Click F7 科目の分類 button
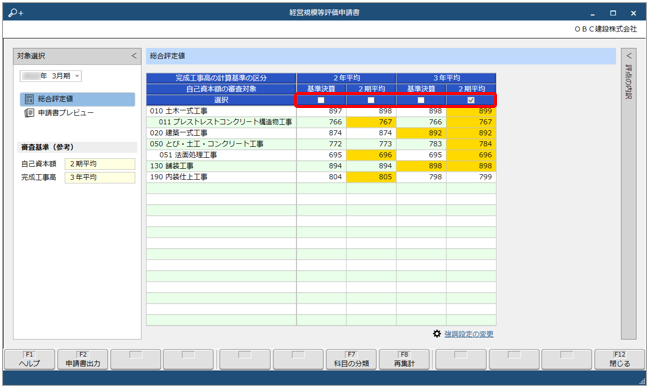Image resolution: width=650 pixels, height=388 pixels. [351, 359]
